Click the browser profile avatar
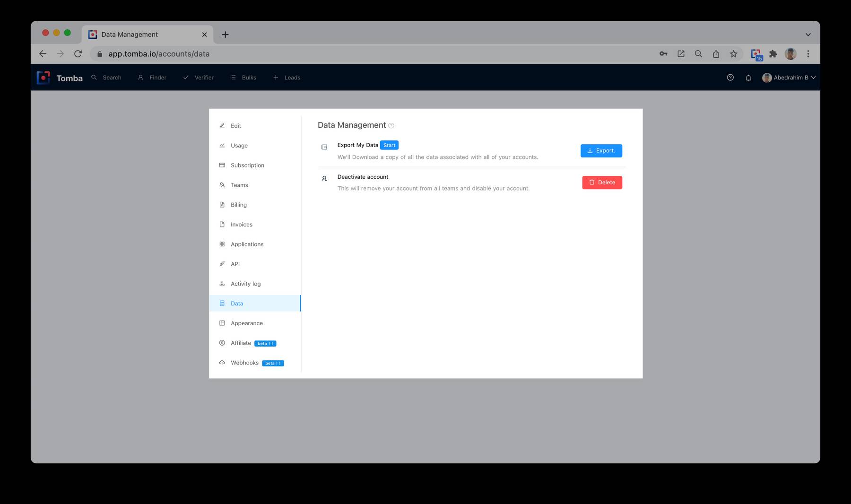The height and width of the screenshot is (504, 851). 790,54
